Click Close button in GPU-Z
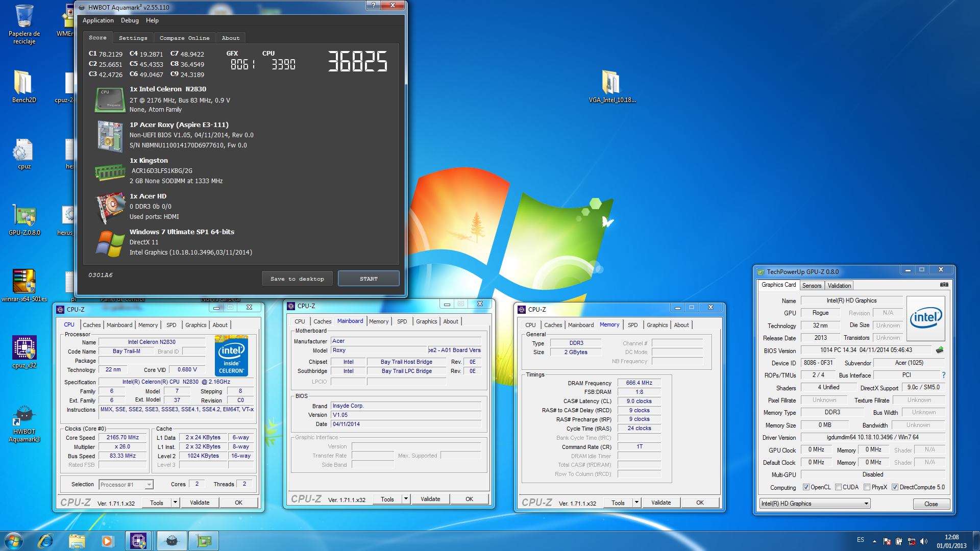The image size is (980, 551). (931, 504)
